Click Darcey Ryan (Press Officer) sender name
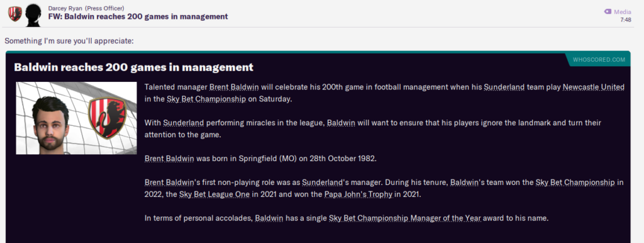Screen dimensions: 644x243 [86, 8]
